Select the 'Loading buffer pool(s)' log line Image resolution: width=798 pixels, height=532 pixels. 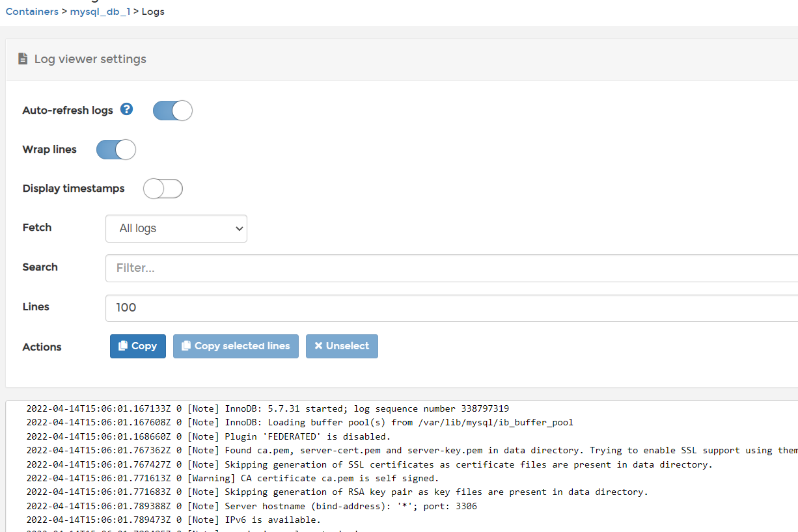pyautogui.click(x=300, y=422)
